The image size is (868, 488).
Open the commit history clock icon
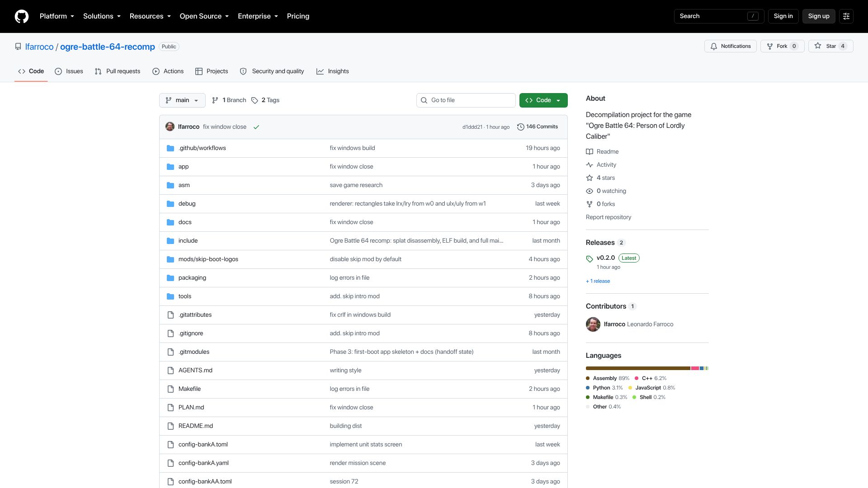(521, 127)
